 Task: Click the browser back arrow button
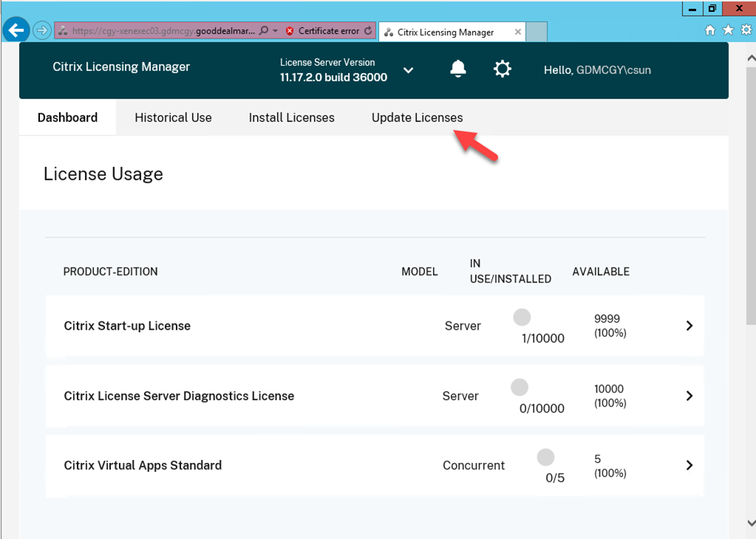[x=16, y=31]
